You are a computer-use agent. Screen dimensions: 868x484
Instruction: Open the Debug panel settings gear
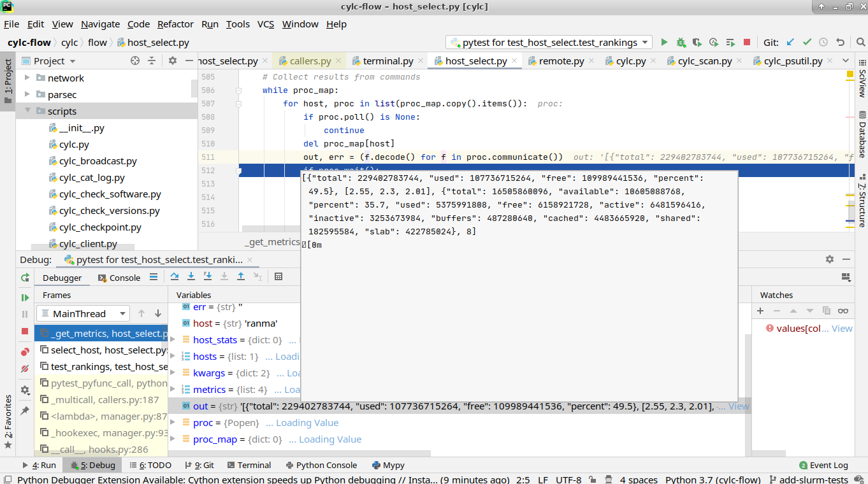[830, 259]
